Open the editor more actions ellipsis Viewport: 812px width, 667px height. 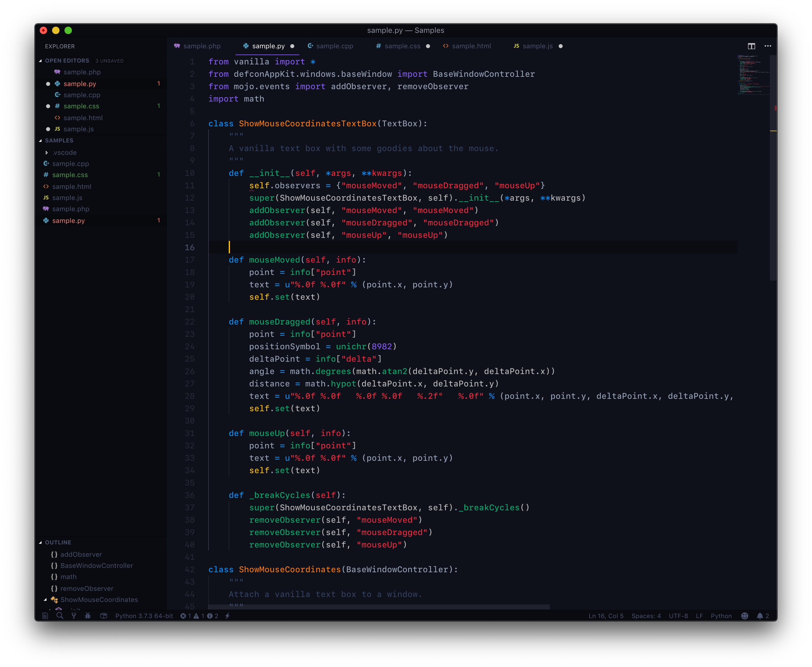(768, 46)
